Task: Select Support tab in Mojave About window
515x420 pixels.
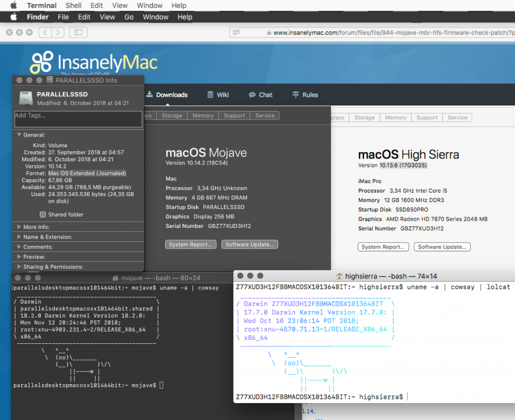Action: 235,116
